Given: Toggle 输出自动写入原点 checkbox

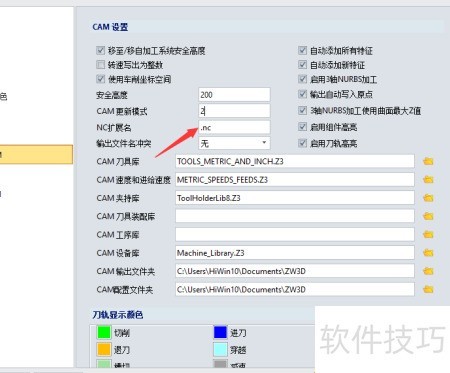Looking at the screenshot, I should click(x=302, y=94).
